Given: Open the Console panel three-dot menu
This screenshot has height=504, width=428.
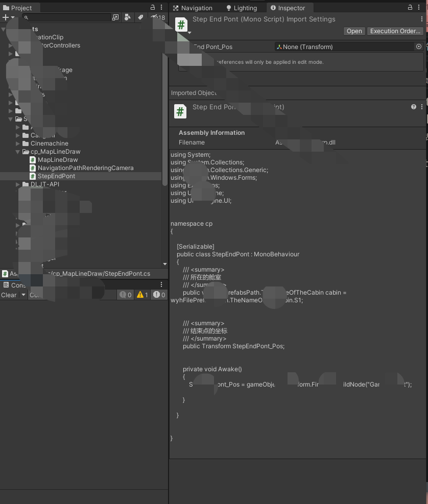Looking at the screenshot, I should [x=161, y=284].
